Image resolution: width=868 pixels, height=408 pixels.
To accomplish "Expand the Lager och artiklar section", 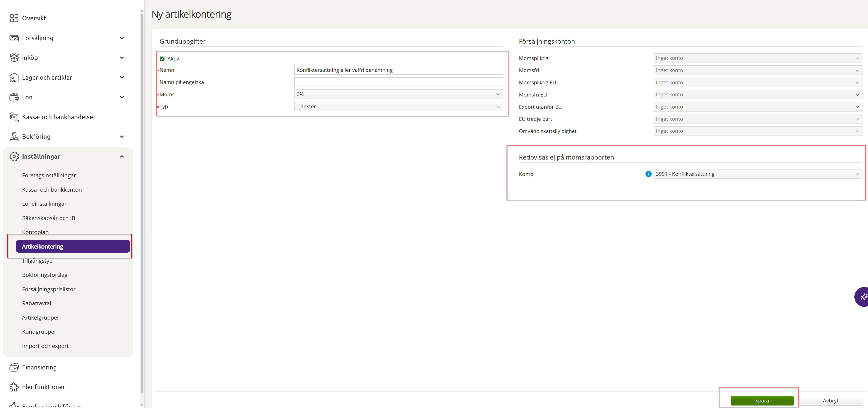I will click(122, 77).
